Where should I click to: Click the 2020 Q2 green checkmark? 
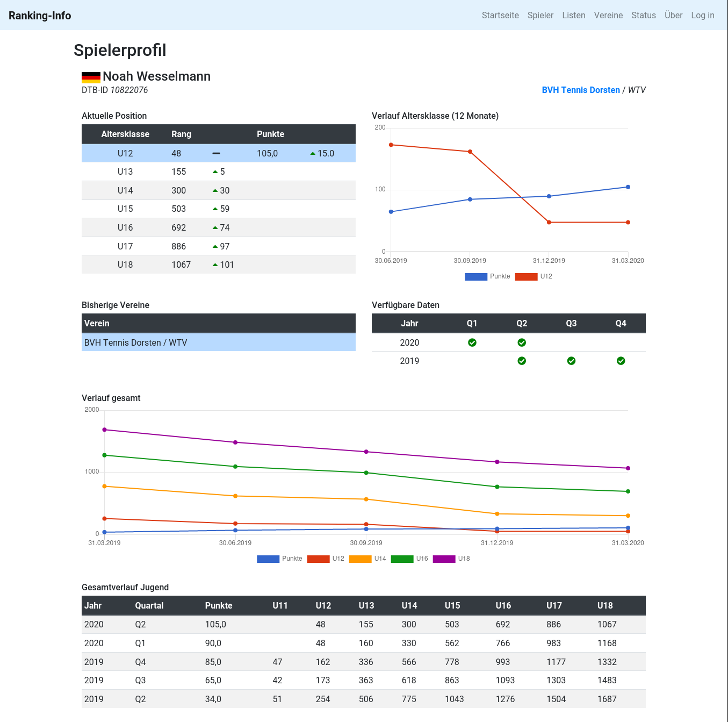[522, 342]
